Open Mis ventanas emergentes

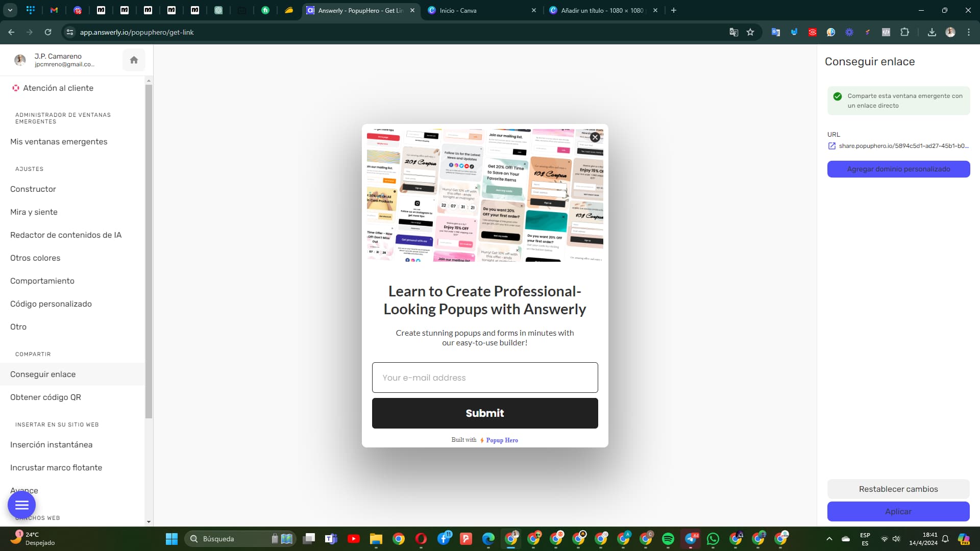click(x=59, y=142)
